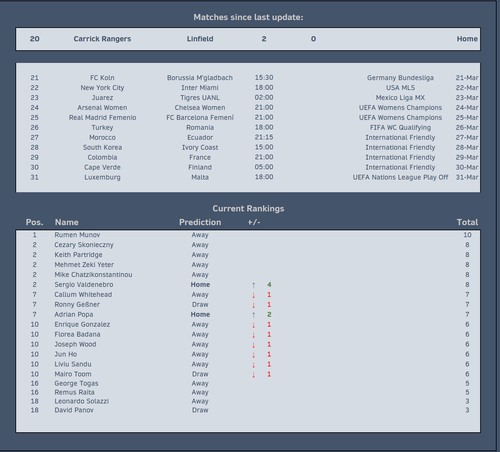Click Germany Bundesliga competition label

400,78
